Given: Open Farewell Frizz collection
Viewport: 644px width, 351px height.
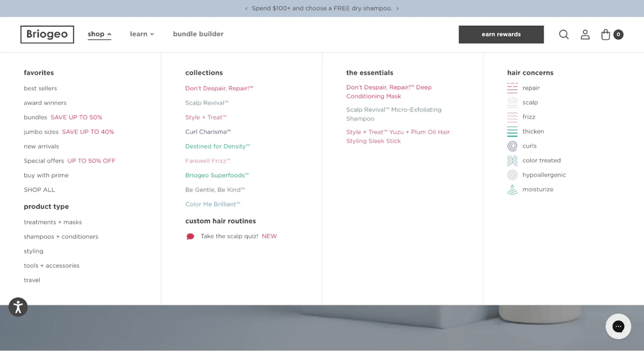Looking at the screenshot, I should coord(208,161).
